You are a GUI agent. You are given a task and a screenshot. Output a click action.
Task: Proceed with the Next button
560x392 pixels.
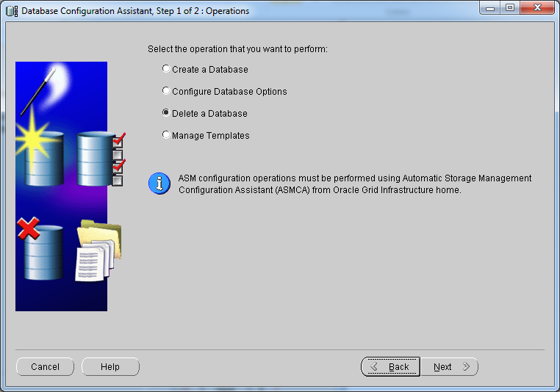[x=449, y=367]
